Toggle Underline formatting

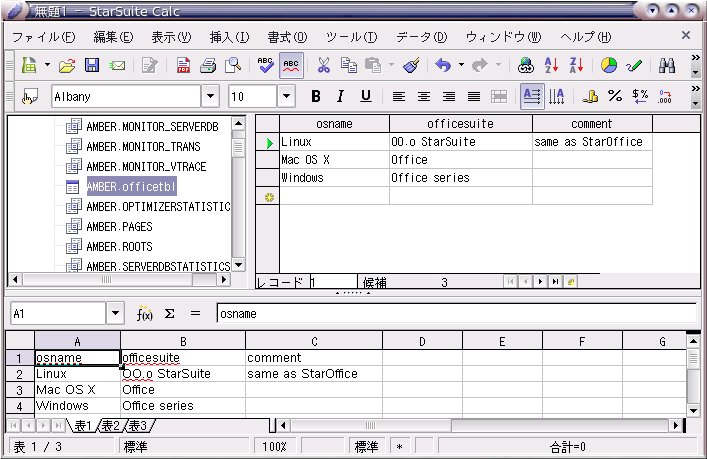366,96
